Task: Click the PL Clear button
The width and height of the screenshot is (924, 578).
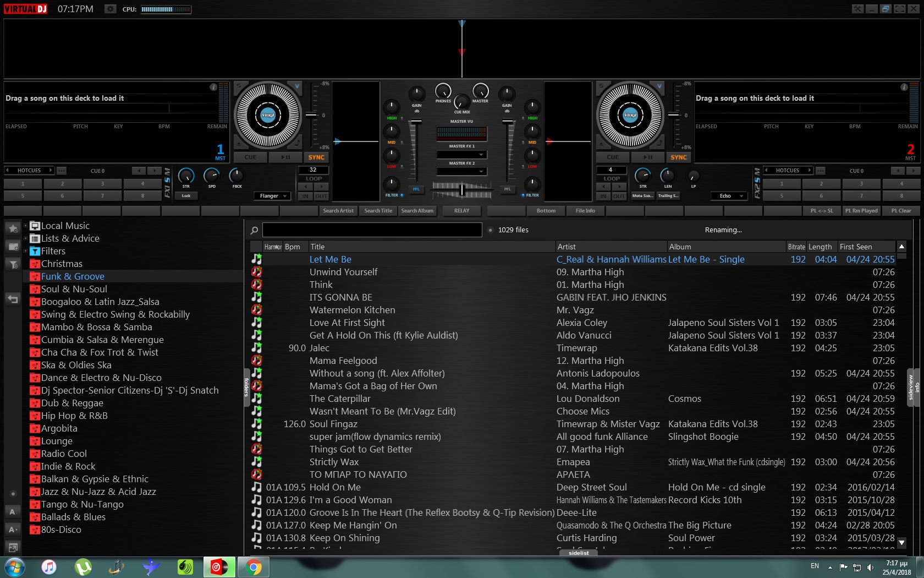Action: (901, 211)
